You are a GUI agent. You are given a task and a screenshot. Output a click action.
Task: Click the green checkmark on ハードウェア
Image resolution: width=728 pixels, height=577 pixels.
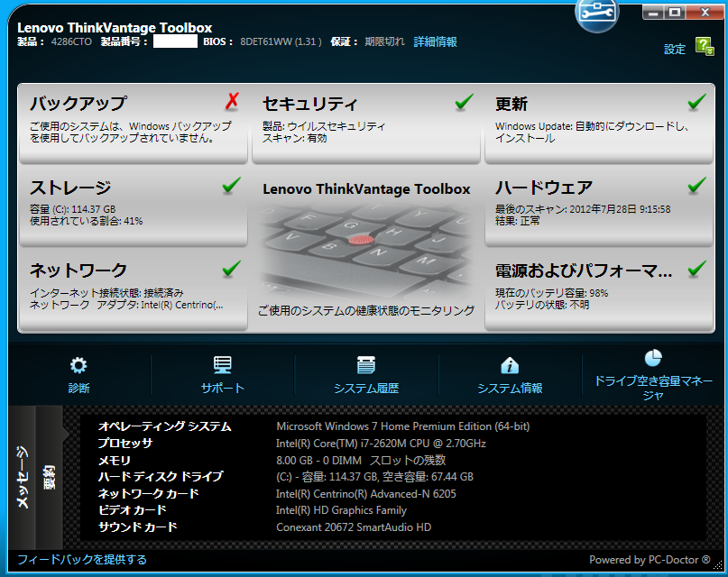[696, 185]
